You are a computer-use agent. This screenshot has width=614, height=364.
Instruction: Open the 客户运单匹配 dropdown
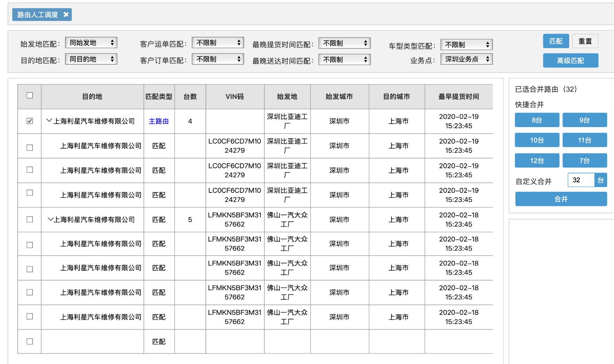coord(217,42)
